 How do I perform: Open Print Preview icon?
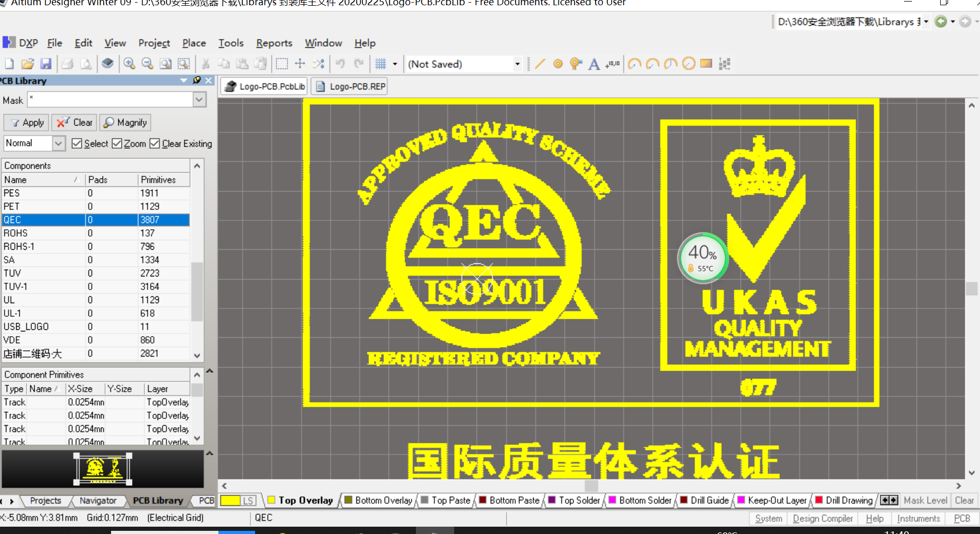click(86, 64)
